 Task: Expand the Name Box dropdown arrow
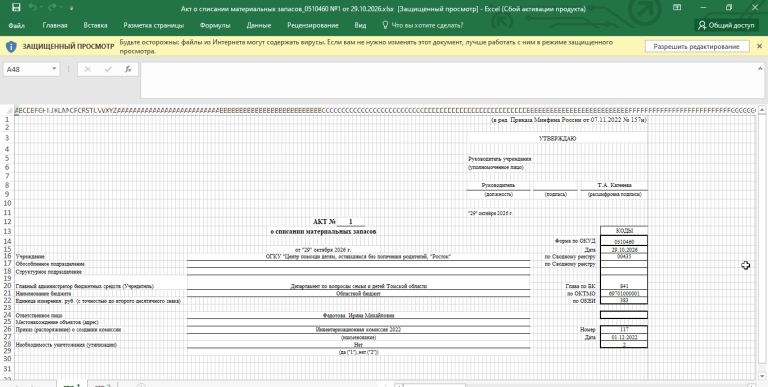coord(54,70)
